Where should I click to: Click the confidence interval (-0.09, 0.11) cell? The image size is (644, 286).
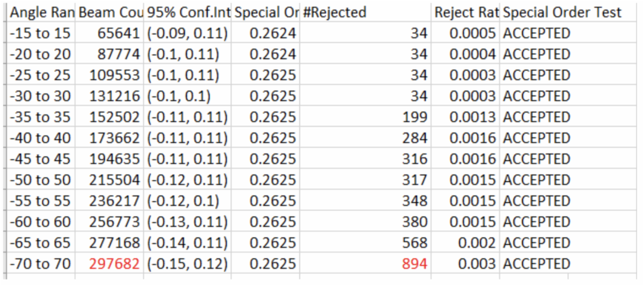point(188,33)
